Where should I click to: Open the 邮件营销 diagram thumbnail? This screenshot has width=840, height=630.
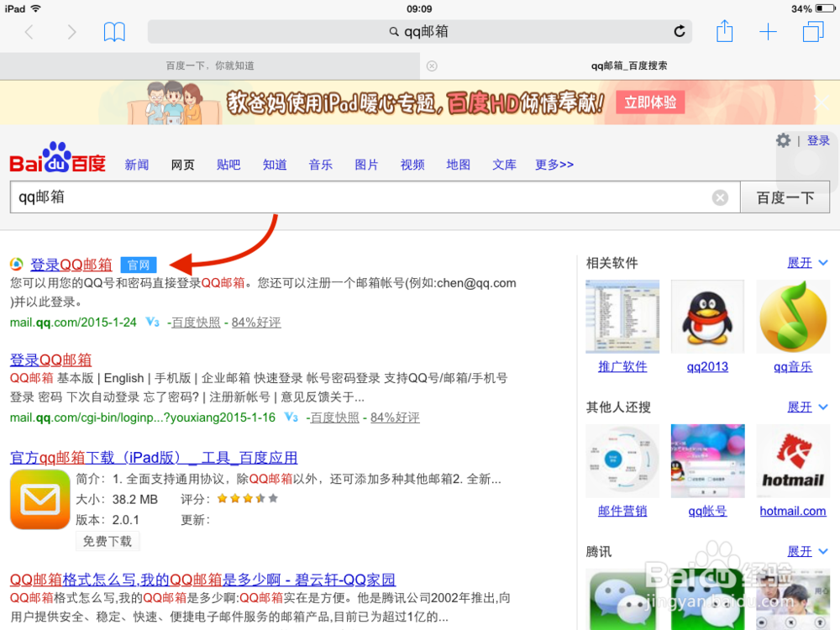(622, 460)
